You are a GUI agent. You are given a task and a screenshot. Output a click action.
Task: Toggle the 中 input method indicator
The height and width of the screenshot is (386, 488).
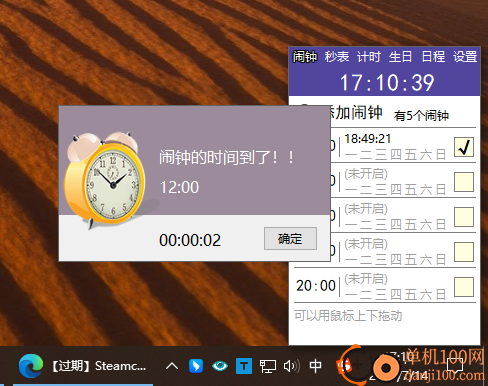pyautogui.click(x=315, y=366)
